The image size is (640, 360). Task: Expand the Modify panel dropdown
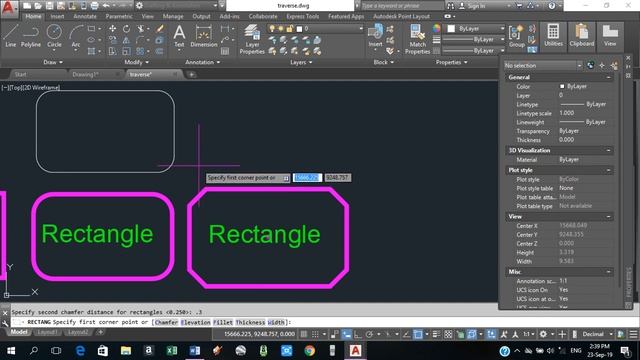tap(137, 62)
